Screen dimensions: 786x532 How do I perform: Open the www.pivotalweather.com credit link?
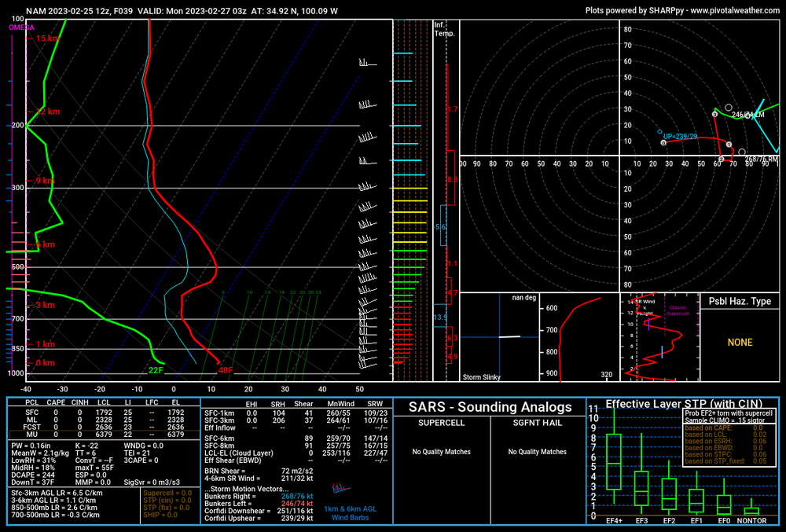pyautogui.click(x=735, y=10)
